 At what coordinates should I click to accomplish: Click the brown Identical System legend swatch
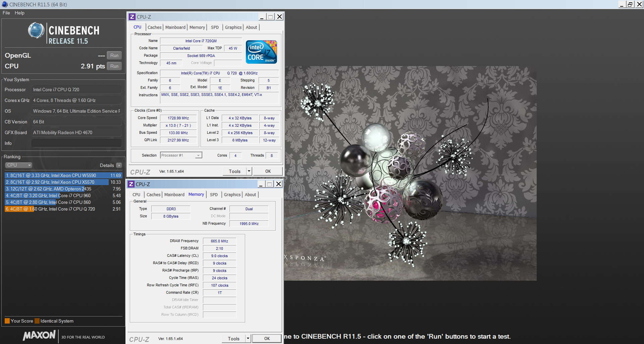click(x=37, y=321)
